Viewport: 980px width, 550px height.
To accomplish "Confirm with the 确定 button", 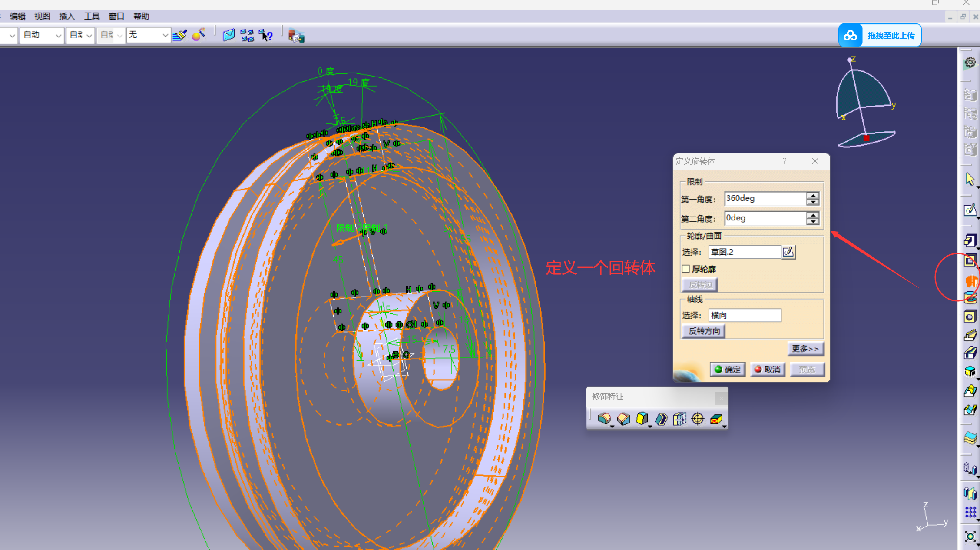I will point(728,369).
